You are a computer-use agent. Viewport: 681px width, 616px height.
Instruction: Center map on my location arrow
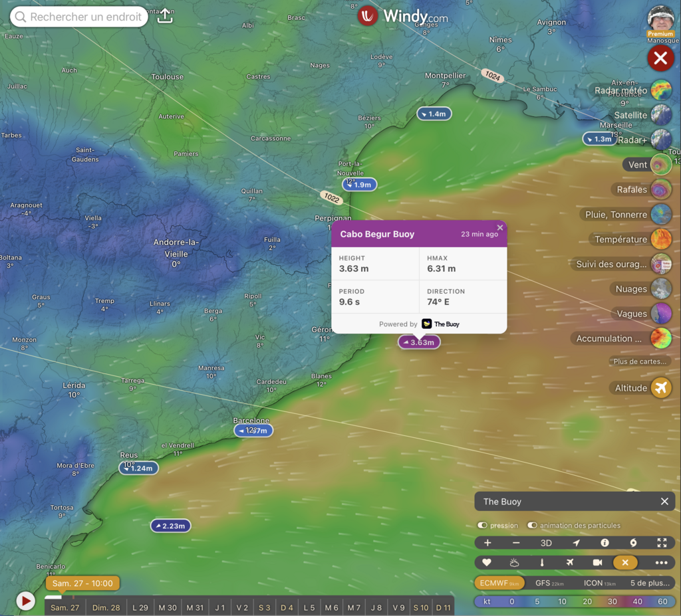(x=576, y=543)
